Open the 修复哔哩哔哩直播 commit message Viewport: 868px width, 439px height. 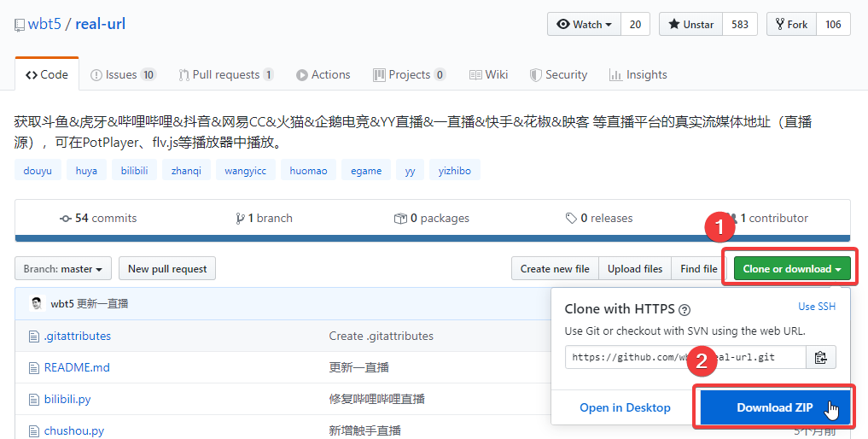click(x=376, y=399)
